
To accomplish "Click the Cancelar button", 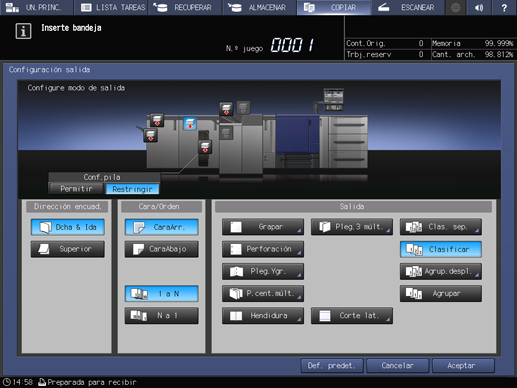I will (x=398, y=366).
